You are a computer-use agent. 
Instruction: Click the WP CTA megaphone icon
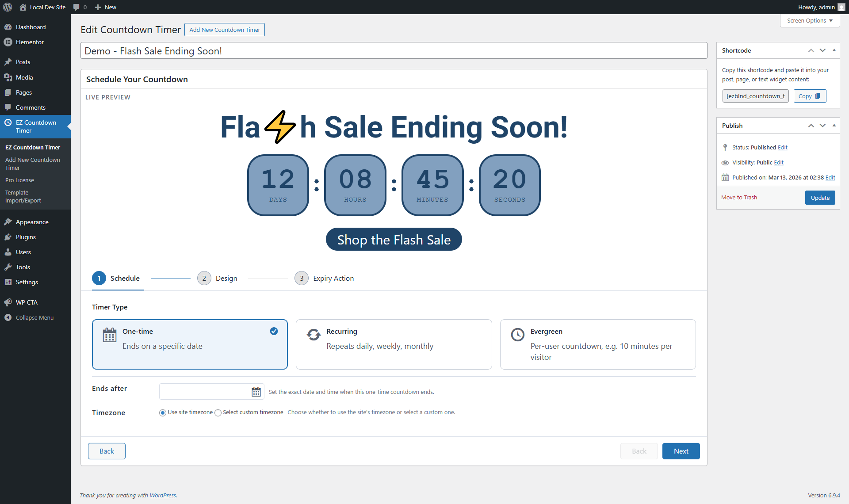[x=8, y=302]
